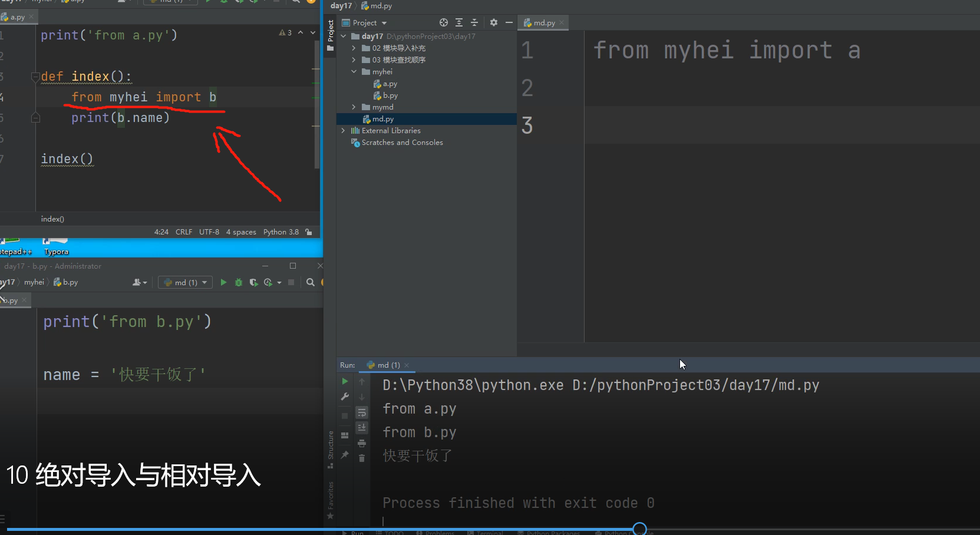Viewport: 980px width, 535px height.
Task: Click the restore layout icon in Run panel
Action: tap(345, 435)
